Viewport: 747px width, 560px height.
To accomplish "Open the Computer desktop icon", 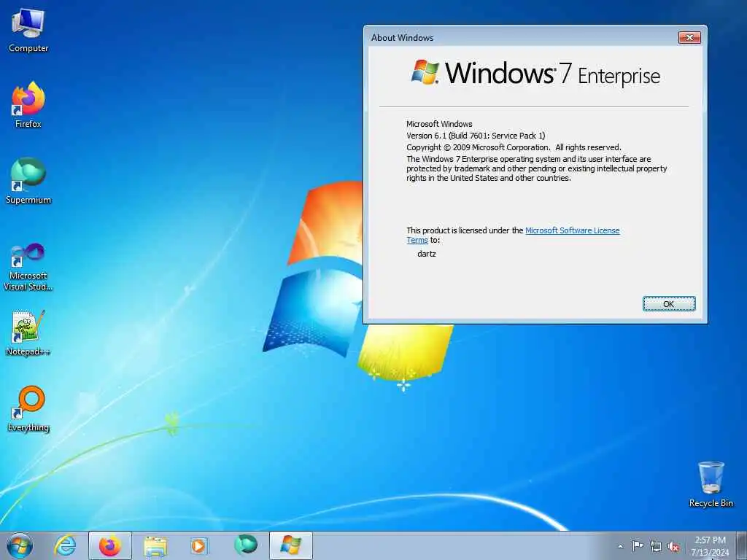I will pos(28,31).
